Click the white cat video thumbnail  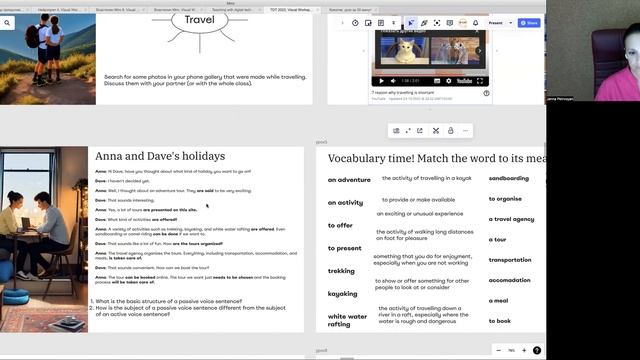click(404, 51)
